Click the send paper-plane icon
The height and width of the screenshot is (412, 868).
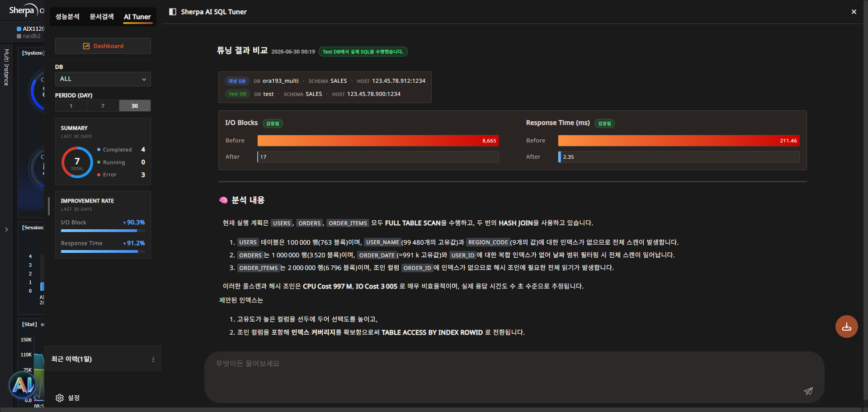[808, 391]
